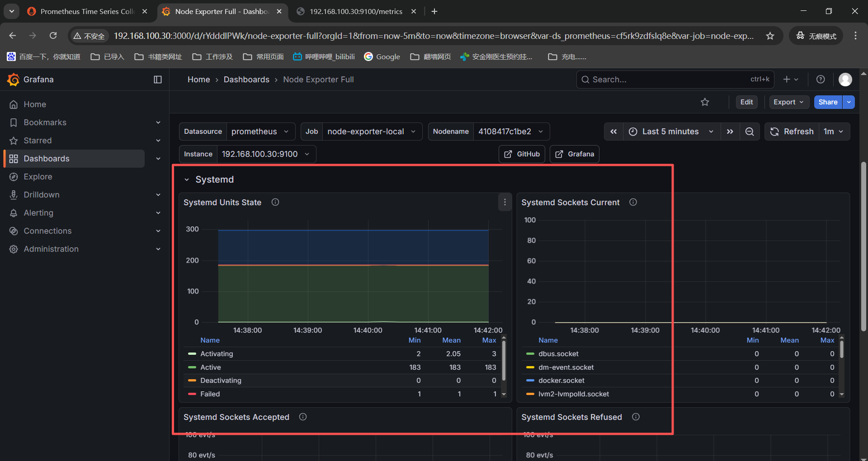This screenshot has width=868, height=461.
Task: Expand the Alerting sidebar section
Action: point(158,213)
